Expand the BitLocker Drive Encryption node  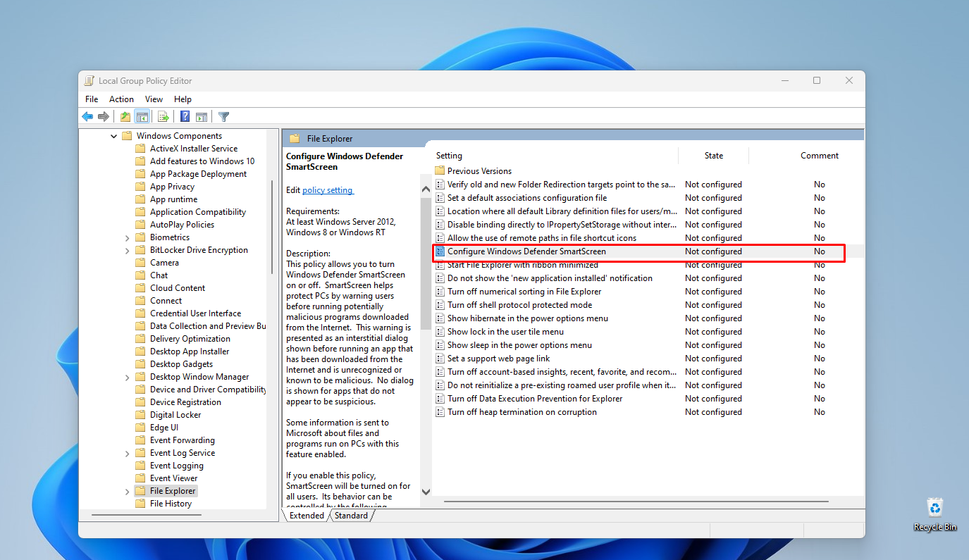[x=128, y=250]
